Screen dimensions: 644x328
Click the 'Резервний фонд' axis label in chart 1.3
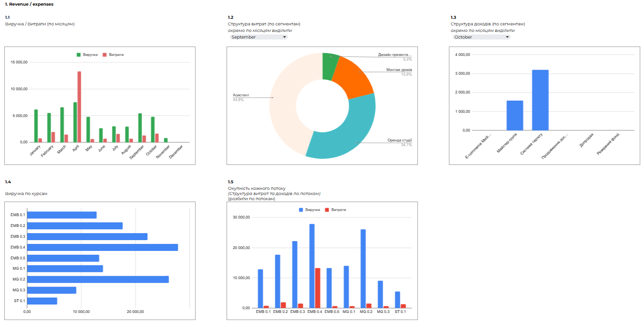[608, 144]
